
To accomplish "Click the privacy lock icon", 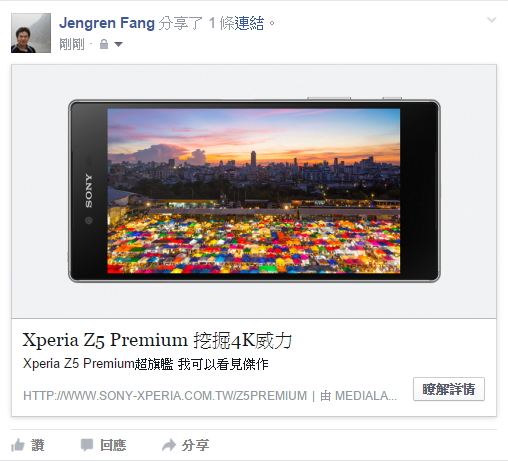I will [x=104, y=44].
